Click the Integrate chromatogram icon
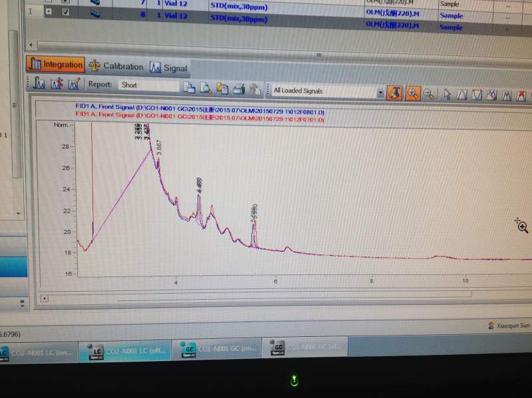This screenshot has width=532, height=398. click(39, 82)
